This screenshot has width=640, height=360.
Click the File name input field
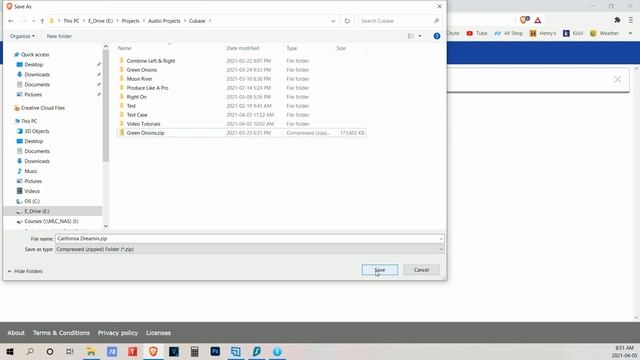[x=249, y=238]
